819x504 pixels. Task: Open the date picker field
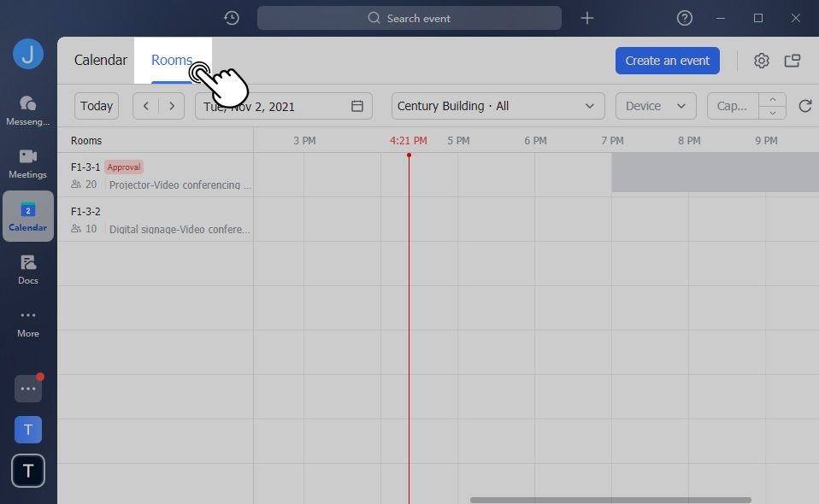tap(283, 106)
